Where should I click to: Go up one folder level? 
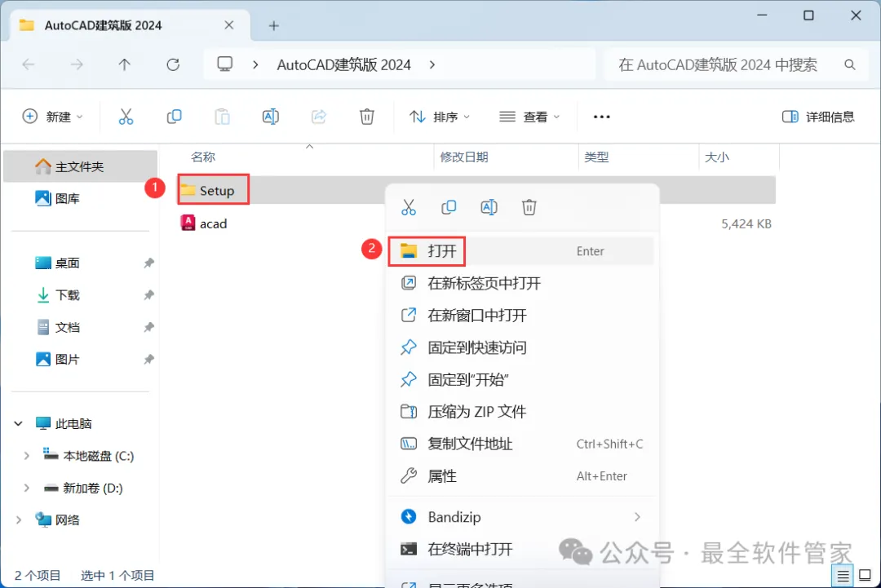click(124, 65)
